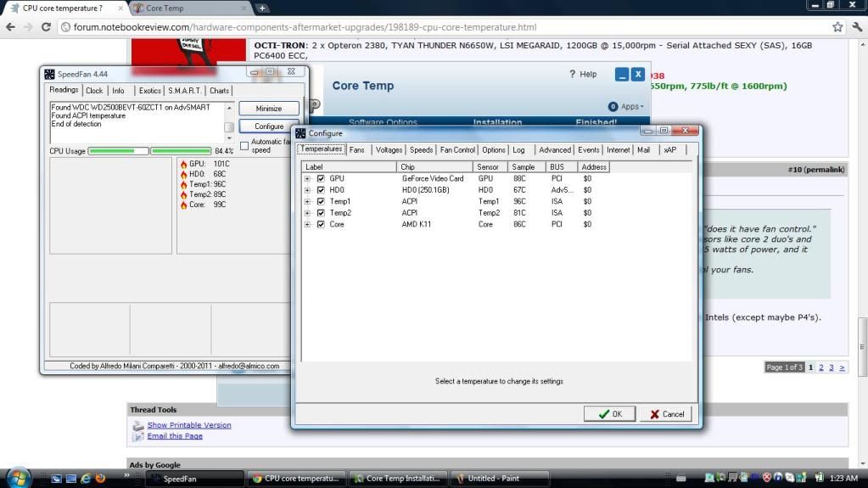Open the S.M.A.R.T. tab in SpeedFan
Screen dimensions: 868x488
click(185, 91)
